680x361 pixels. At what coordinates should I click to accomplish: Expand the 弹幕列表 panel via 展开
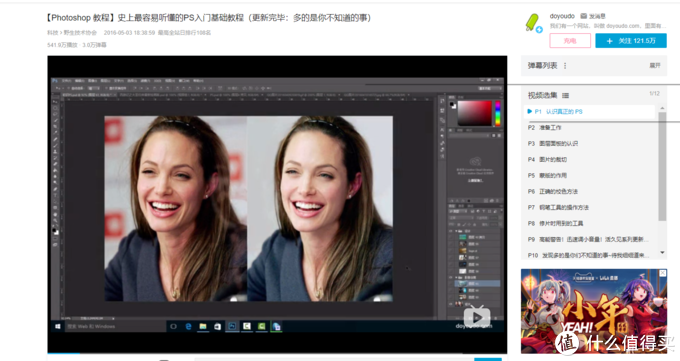coord(654,66)
